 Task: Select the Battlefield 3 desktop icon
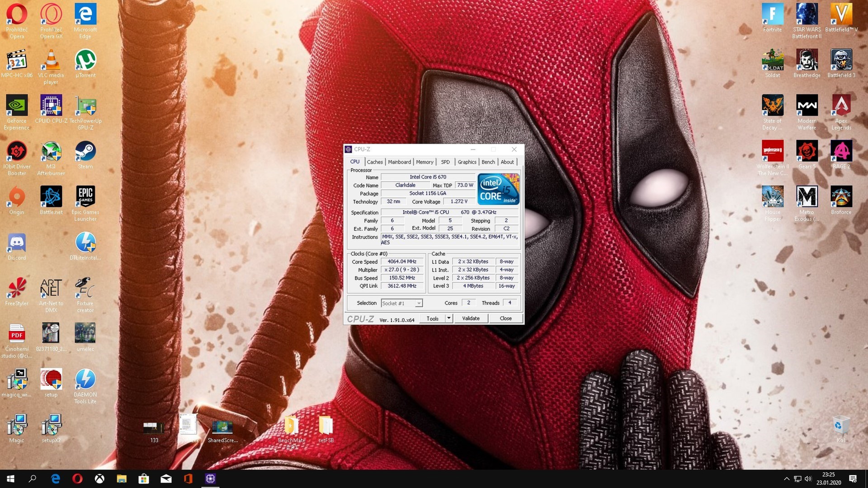click(841, 64)
